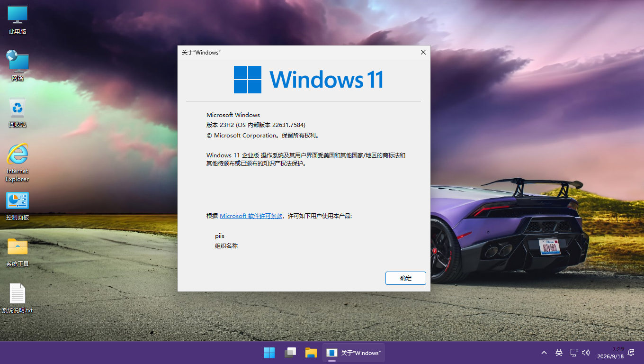This screenshot has width=644, height=364.
Task: Open the volume speaker tray icon
Action: (586, 353)
